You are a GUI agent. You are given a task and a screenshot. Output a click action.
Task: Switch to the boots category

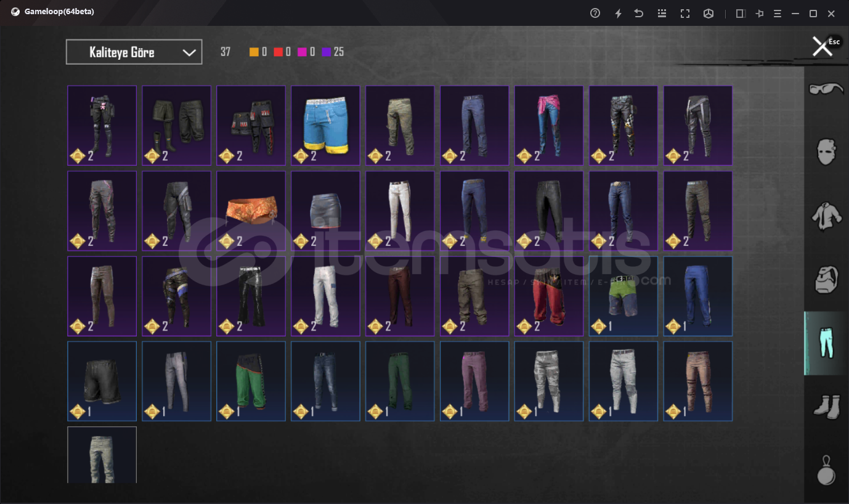point(826,407)
